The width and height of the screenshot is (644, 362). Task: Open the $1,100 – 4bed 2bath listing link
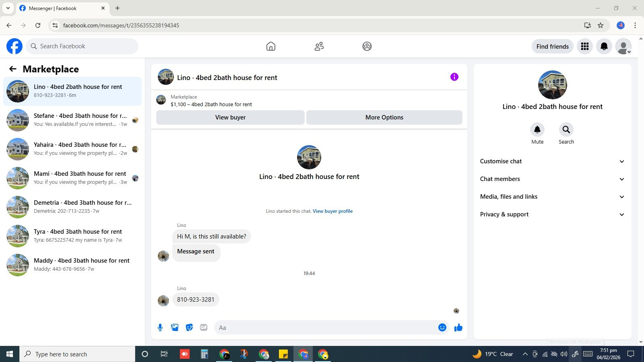pyautogui.click(x=211, y=104)
